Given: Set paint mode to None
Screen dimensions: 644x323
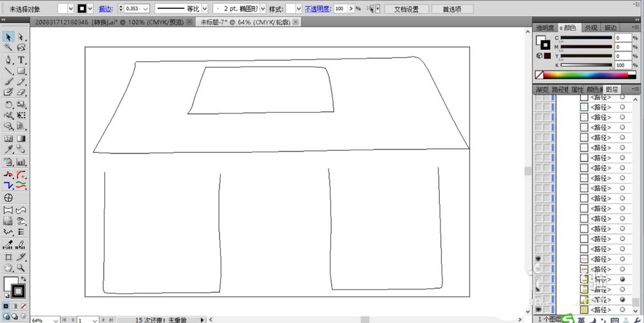Looking at the screenshot, I should [23, 306].
